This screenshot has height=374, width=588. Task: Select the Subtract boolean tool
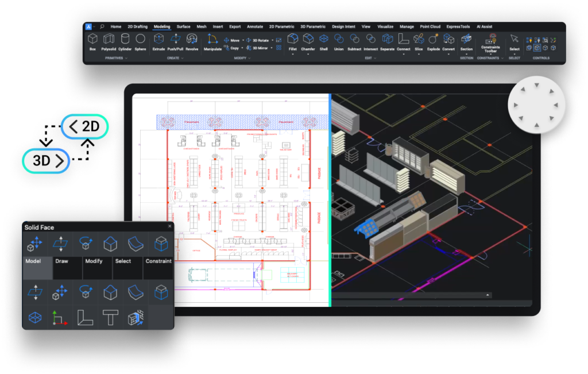pyautogui.click(x=354, y=41)
